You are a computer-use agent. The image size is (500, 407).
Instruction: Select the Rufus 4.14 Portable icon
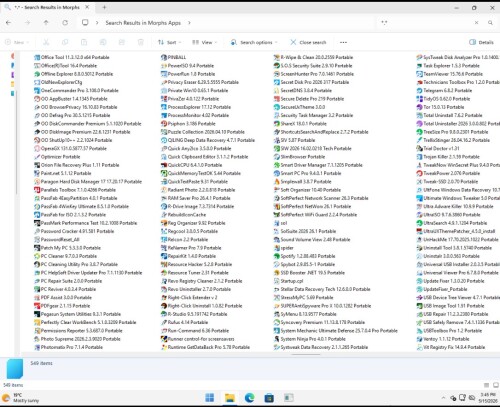[x=164, y=322]
